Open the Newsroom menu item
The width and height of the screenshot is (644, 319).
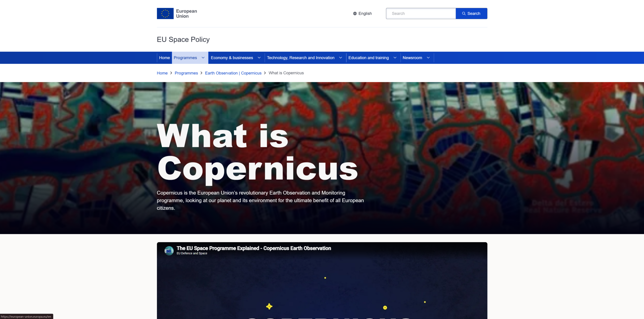pos(412,58)
